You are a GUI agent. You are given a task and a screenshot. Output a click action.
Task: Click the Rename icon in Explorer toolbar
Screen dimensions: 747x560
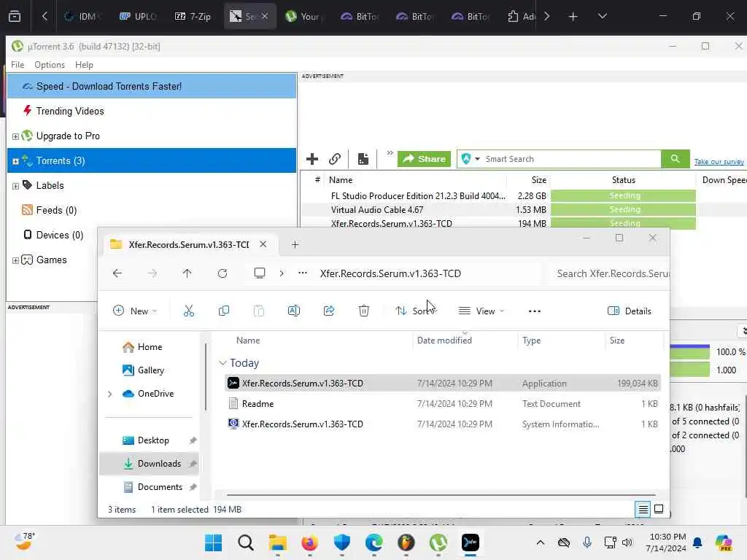click(293, 311)
